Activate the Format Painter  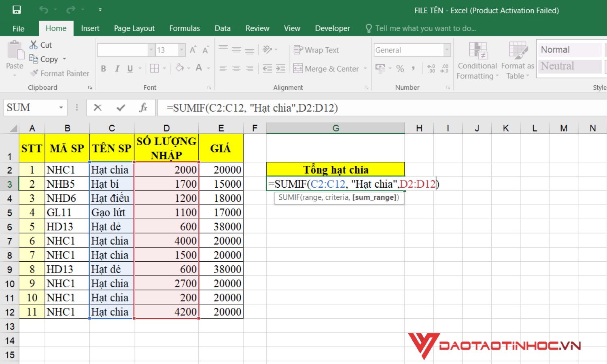pyautogui.click(x=59, y=73)
